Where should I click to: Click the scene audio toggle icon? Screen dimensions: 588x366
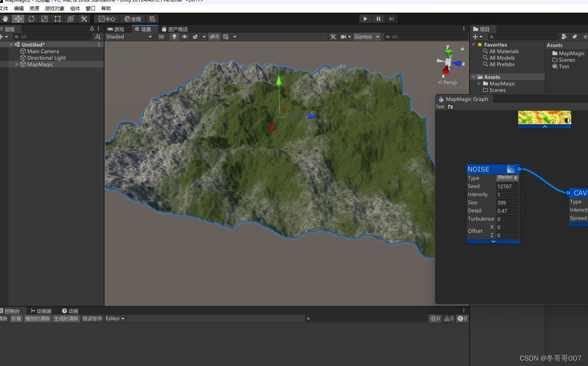[x=185, y=36]
